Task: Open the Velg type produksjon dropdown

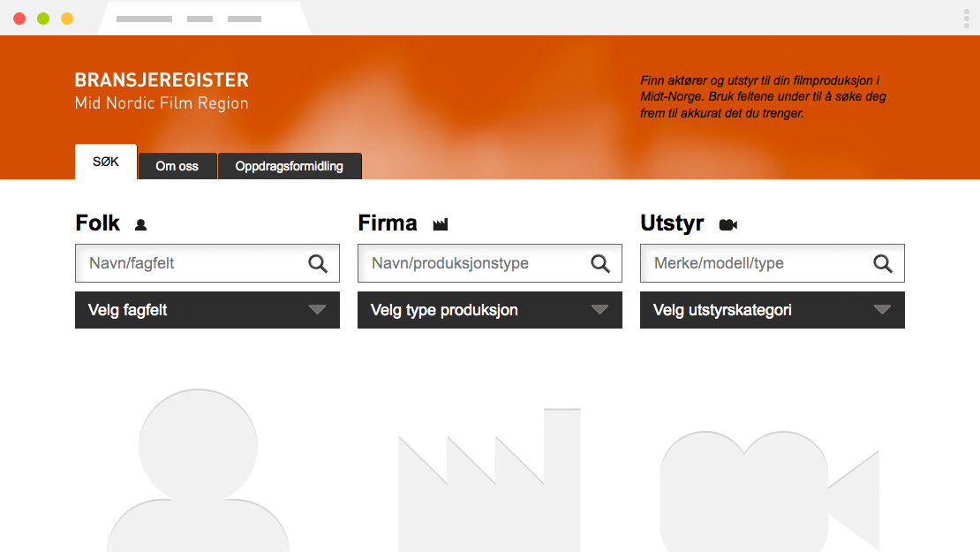Action: coord(490,310)
